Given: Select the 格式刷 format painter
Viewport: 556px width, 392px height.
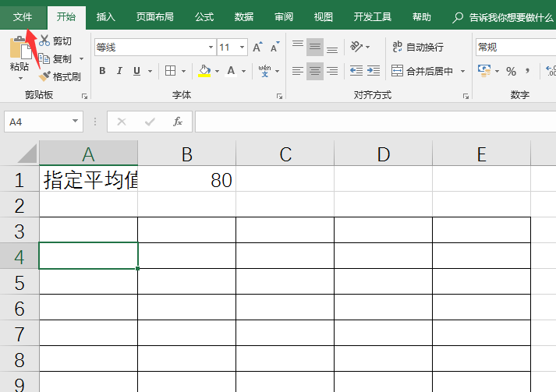Looking at the screenshot, I should coord(59,76).
